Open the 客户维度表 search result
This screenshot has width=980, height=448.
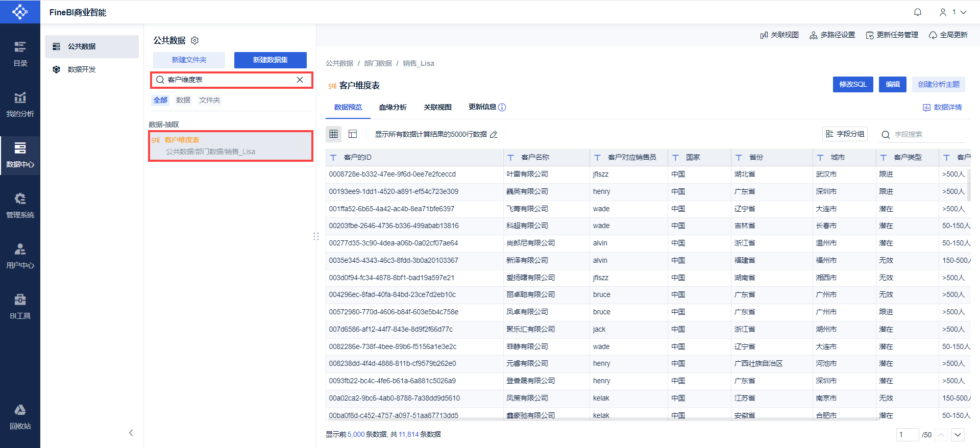pyautogui.click(x=231, y=146)
